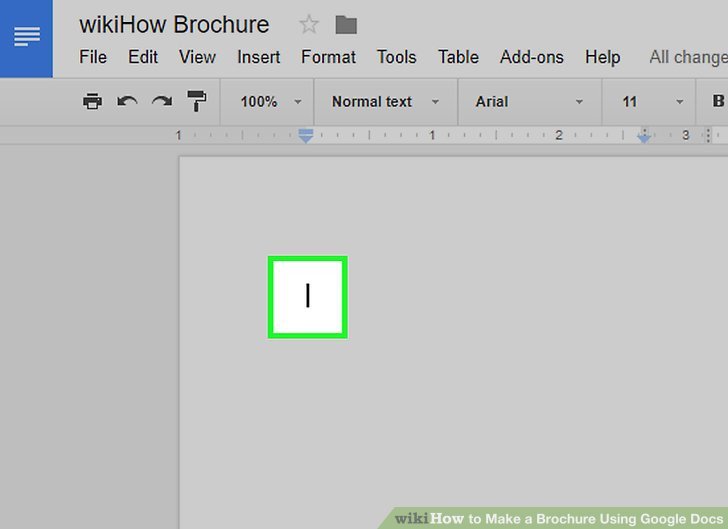Open the Help menu

pos(603,57)
